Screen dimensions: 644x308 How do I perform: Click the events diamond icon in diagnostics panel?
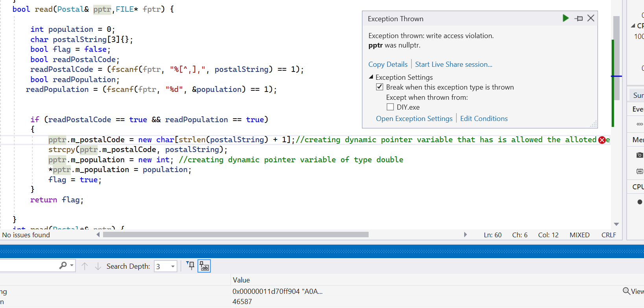point(640,124)
